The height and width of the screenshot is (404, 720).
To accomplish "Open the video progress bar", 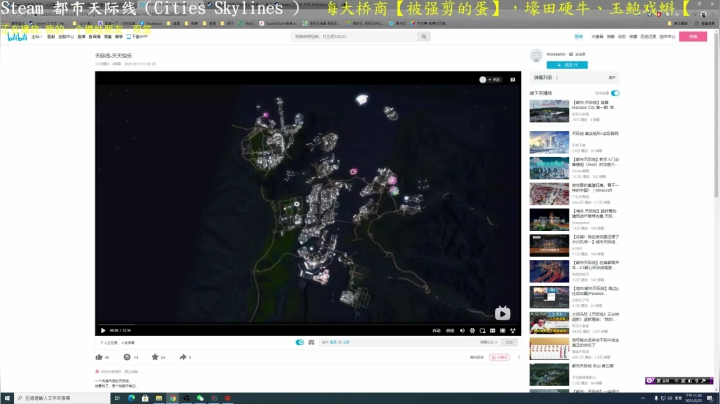I will pos(308,325).
